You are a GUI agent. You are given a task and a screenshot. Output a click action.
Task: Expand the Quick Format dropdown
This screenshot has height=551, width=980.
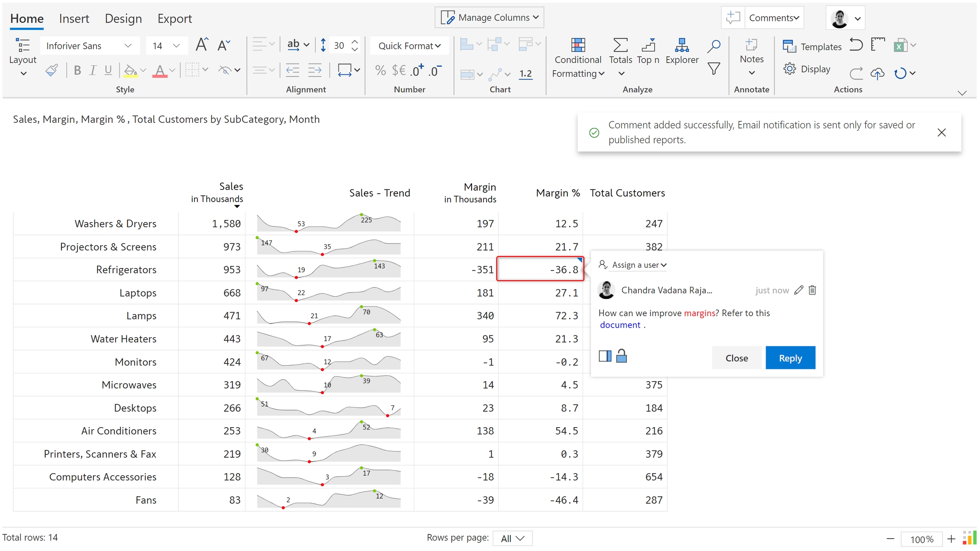[409, 46]
